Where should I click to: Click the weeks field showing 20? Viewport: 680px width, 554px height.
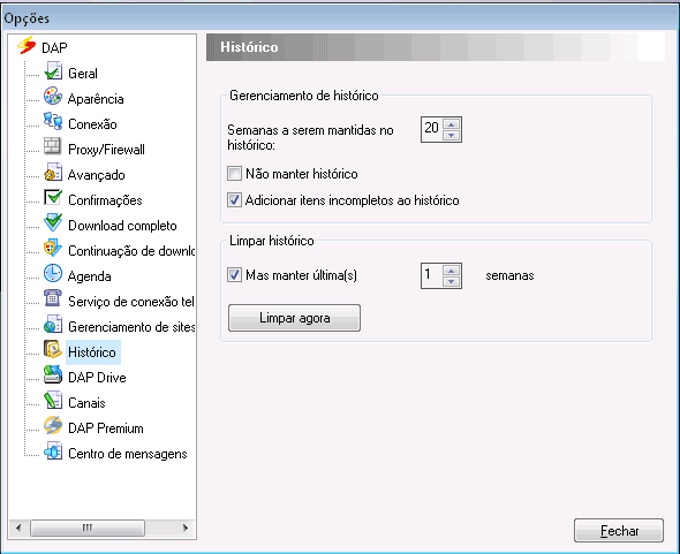[432, 129]
